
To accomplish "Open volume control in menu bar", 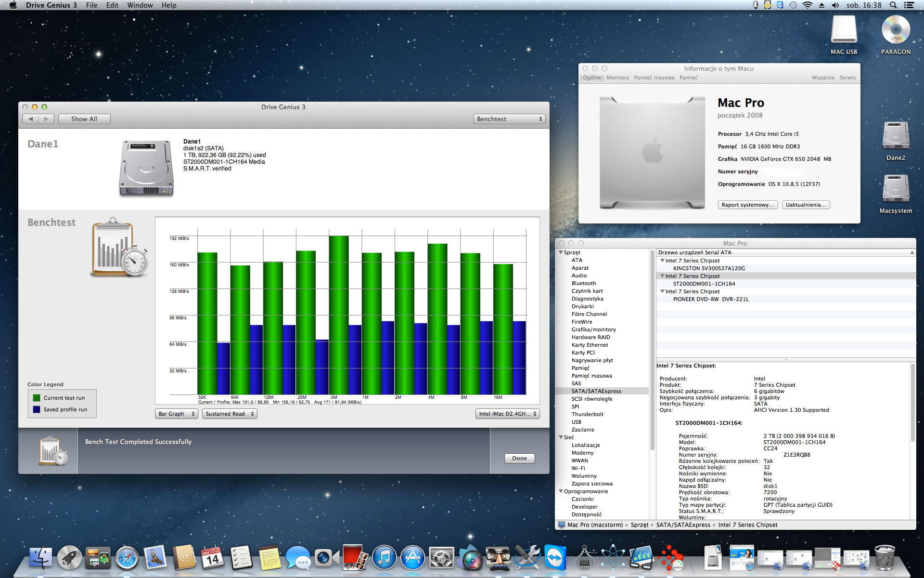I will pos(835,5).
